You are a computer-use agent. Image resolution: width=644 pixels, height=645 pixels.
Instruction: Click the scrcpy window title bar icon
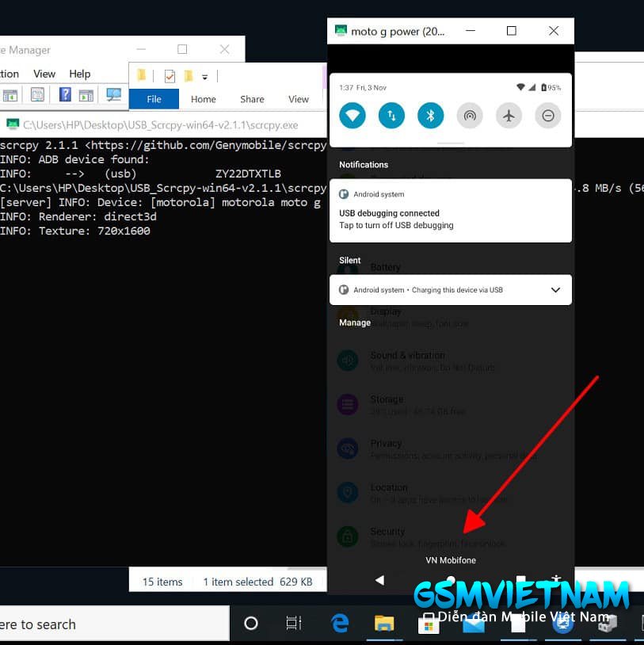click(341, 31)
